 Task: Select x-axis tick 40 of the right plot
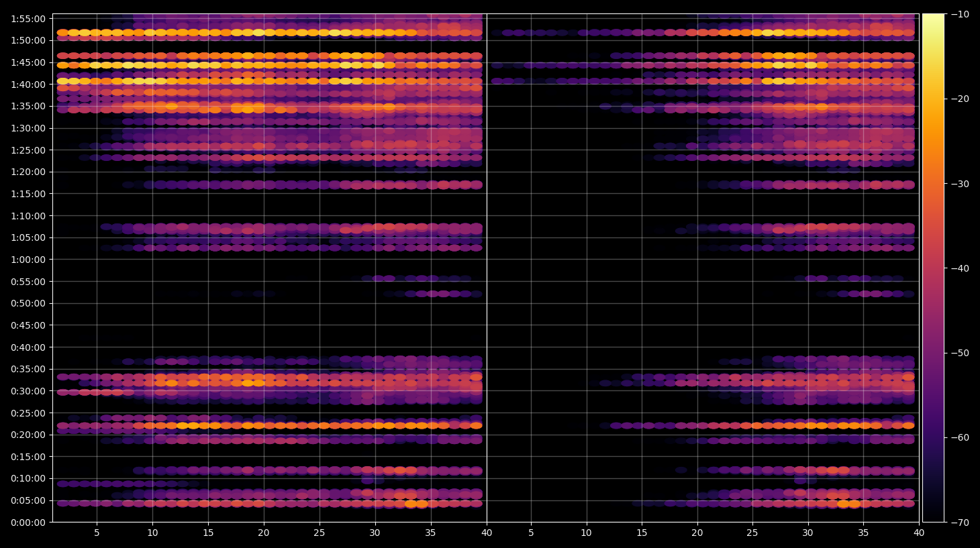(x=919, y=533)
